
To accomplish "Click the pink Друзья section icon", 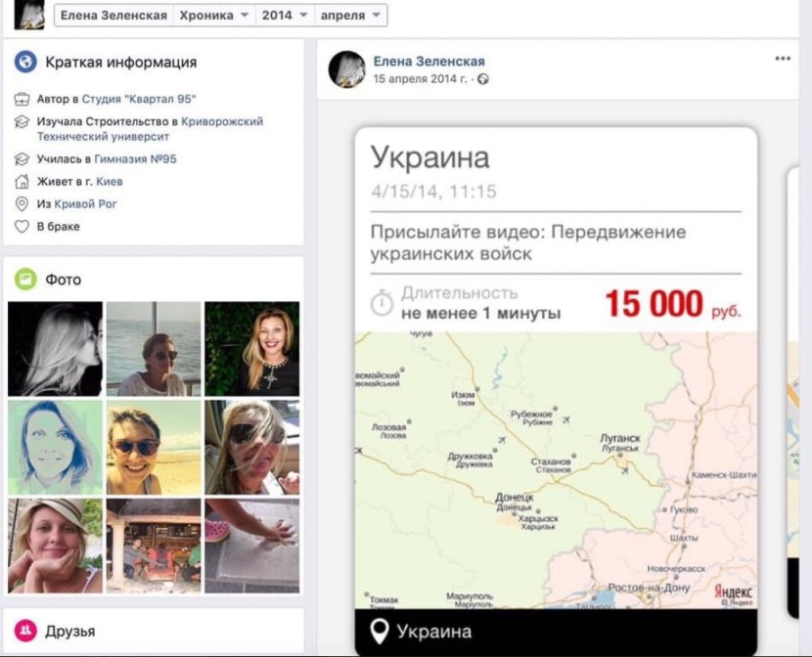I will 25,631.
